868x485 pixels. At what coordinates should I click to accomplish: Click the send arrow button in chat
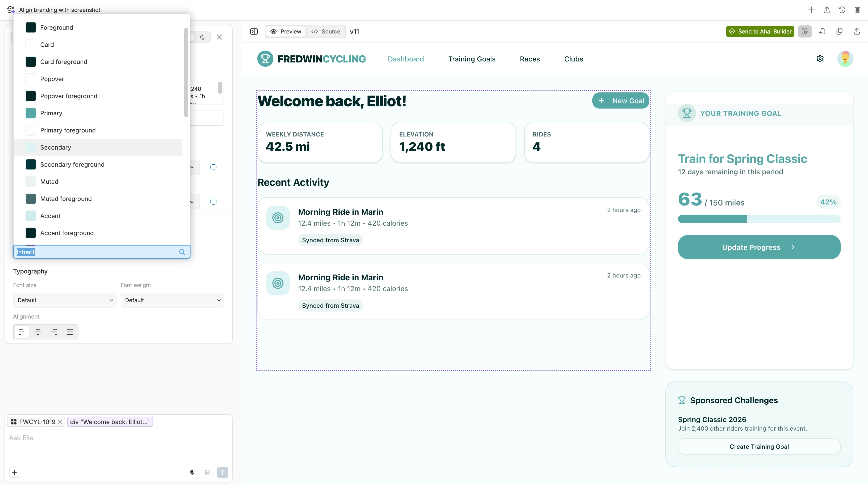tap(222, 472)
